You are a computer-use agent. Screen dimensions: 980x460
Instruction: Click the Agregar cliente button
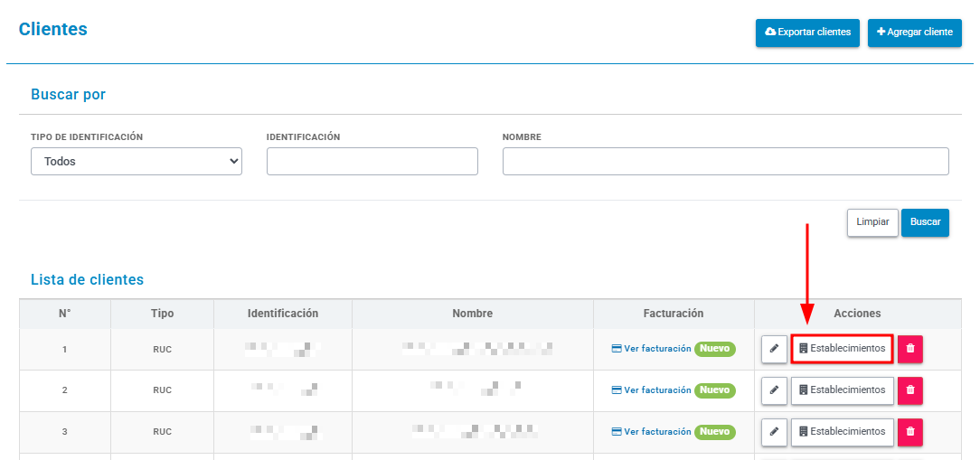[914, 33]
